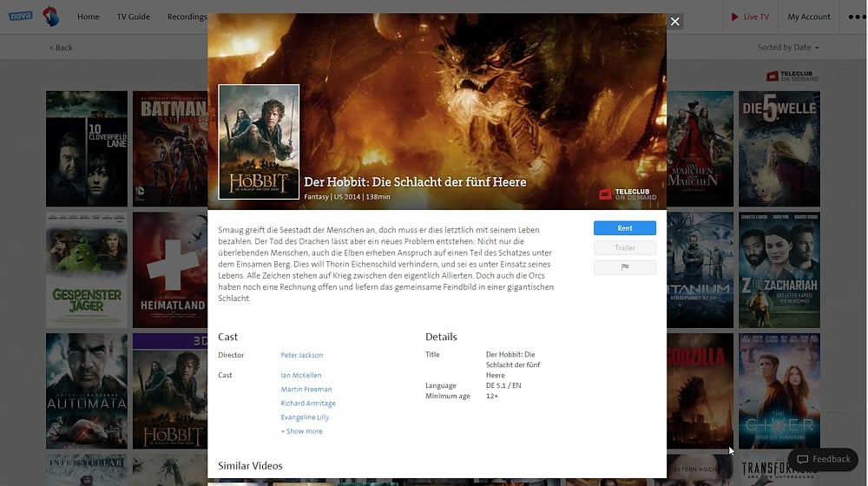868x486 pixels.
Task: Open 10 Cloverfield Lane poster
Action: pos(87,149)
